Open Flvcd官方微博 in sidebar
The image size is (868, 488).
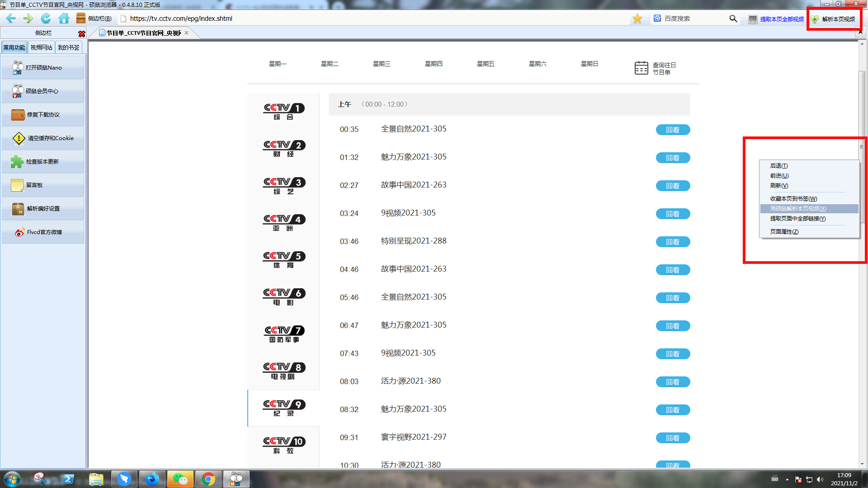(42, 232)
